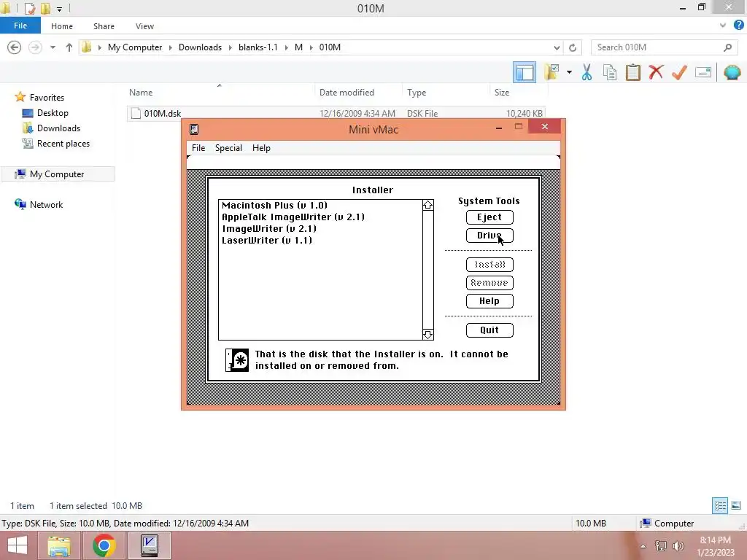Screen dimensions: 747x560
Task: Click Downloads in address breadcrumb
Action: (200, 47)
